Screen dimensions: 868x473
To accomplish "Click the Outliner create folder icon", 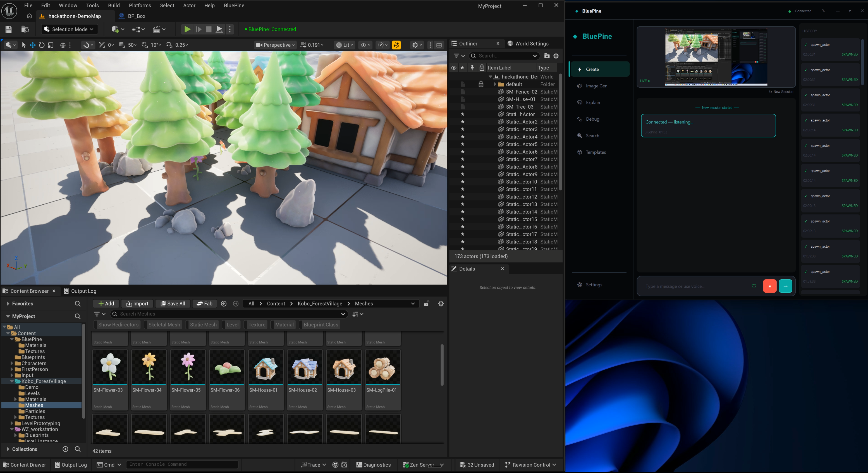I will click(x=547, y=56).
